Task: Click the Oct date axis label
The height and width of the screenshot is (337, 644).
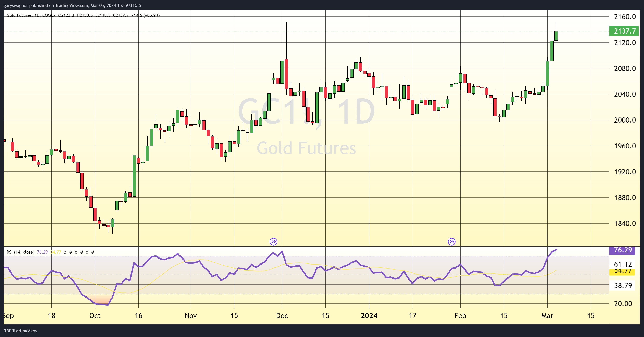Action: click(95, 316)
